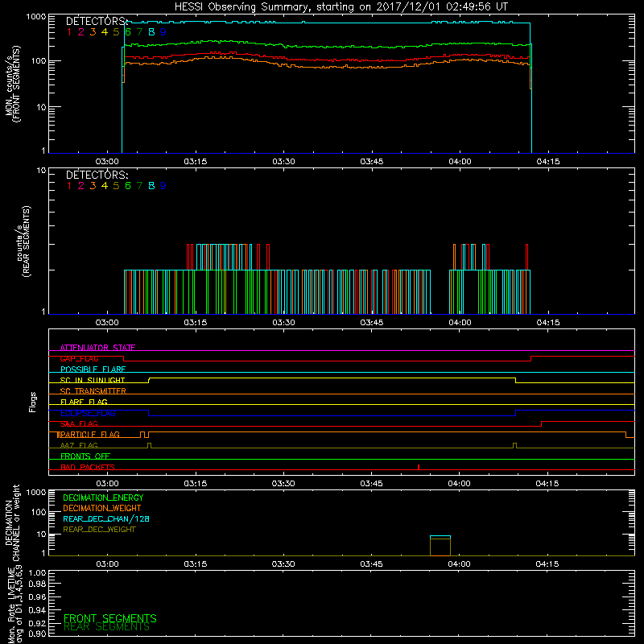Click the 100 tick on front segments axis
This screenshot has height=644, width=644.
click(x=39, y=61)
